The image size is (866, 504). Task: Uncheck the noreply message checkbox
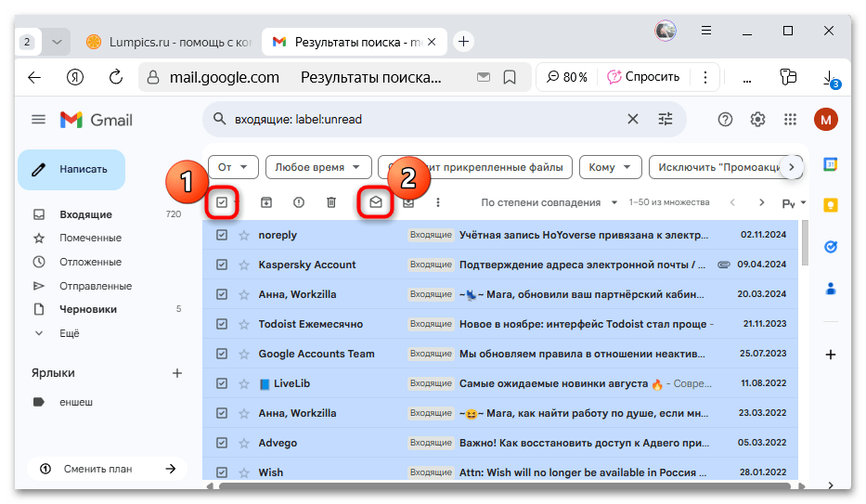pyautogui.click(x=222, y=235)
